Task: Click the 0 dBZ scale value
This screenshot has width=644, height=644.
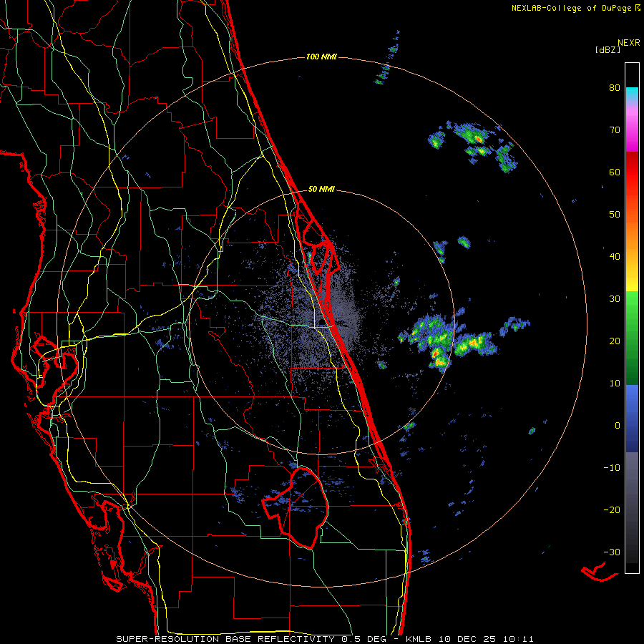Action: coord(618,426)
